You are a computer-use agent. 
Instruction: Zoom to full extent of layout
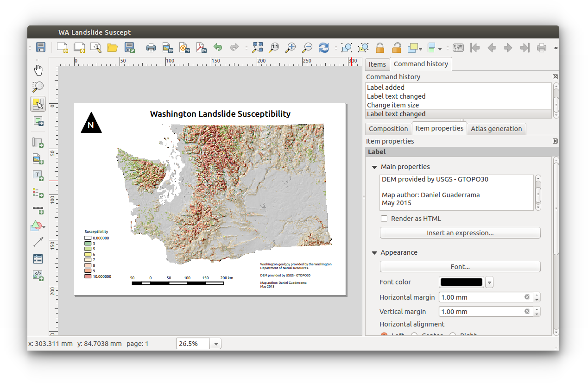click(257, 47)
